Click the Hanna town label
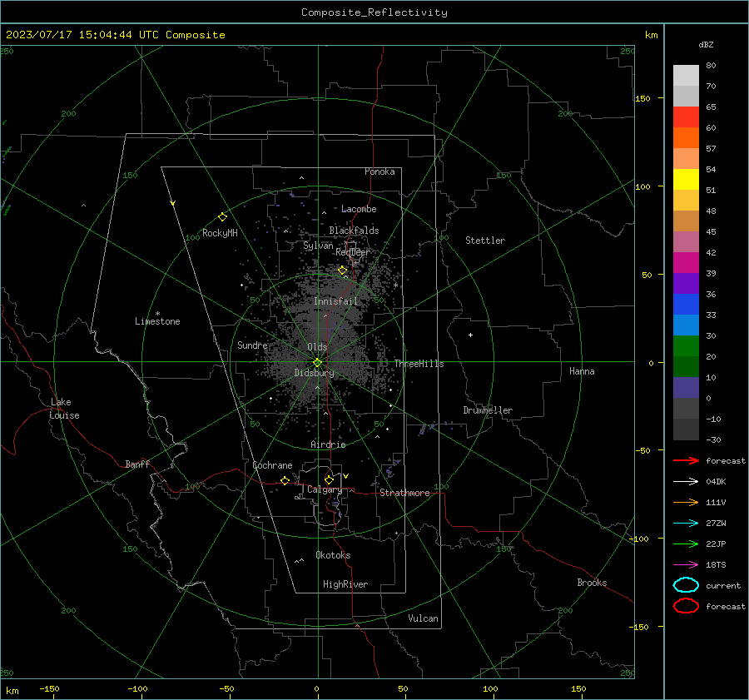 coord(582,371)
